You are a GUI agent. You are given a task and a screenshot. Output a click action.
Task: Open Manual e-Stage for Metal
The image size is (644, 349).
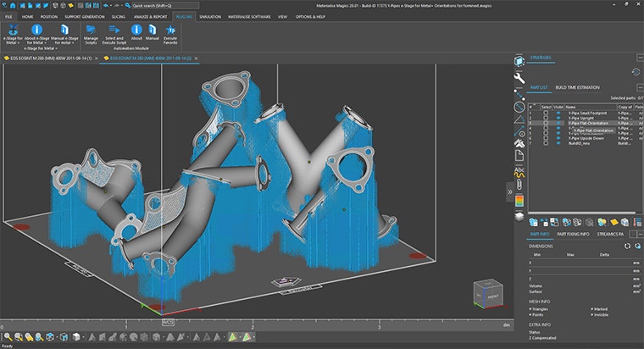point(64,31)
